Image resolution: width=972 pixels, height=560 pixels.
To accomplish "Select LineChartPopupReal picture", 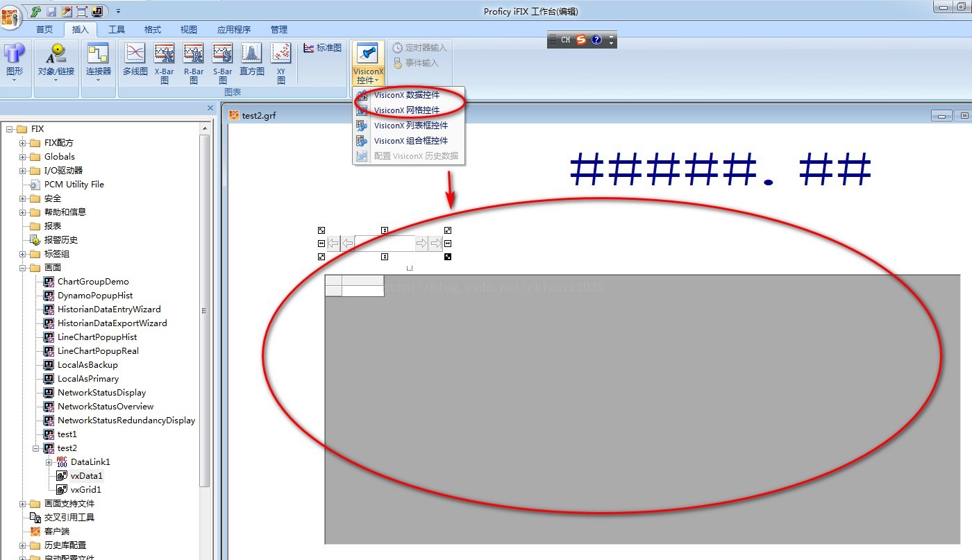I will click(x=98, y=351).
